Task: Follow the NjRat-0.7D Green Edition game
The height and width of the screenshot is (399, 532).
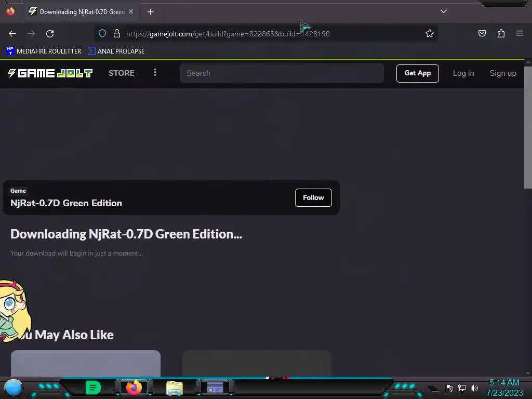Action: point(313,197)
